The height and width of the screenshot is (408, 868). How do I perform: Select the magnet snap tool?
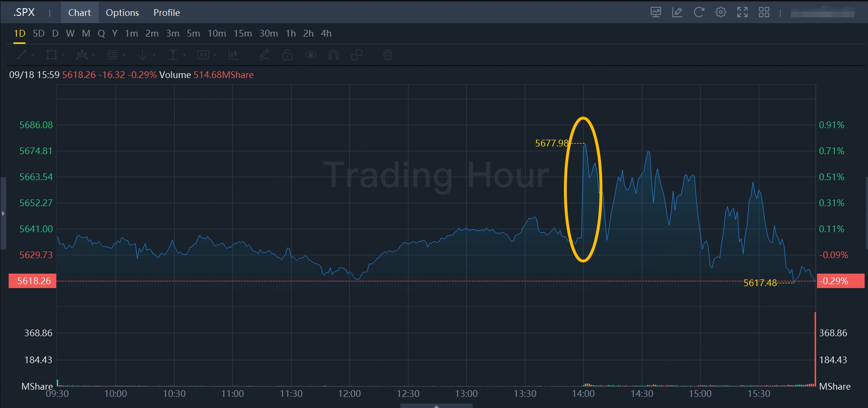(333, 55)
